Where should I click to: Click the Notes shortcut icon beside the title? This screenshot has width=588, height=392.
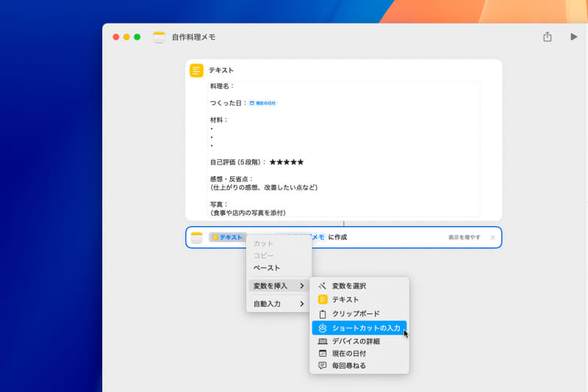click(159, 37)
